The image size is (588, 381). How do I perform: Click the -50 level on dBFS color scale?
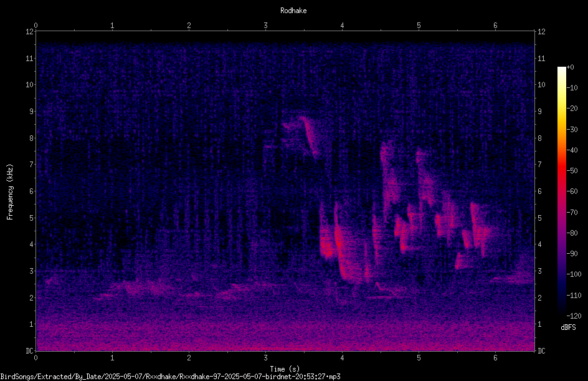(572, 171)
